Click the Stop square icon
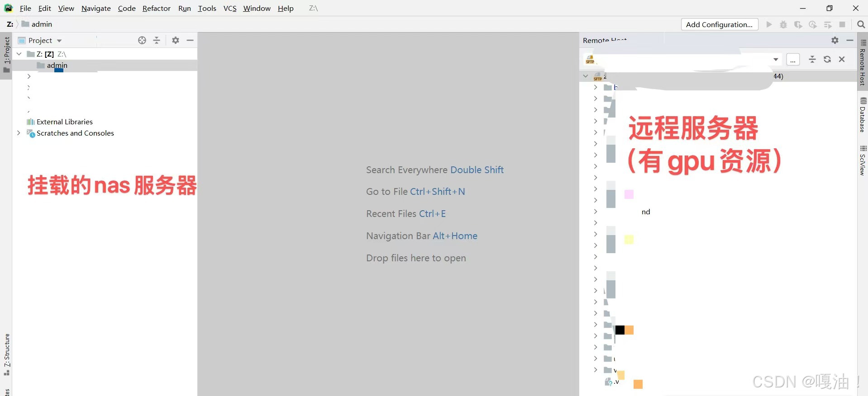 click(x=842, y=24)
